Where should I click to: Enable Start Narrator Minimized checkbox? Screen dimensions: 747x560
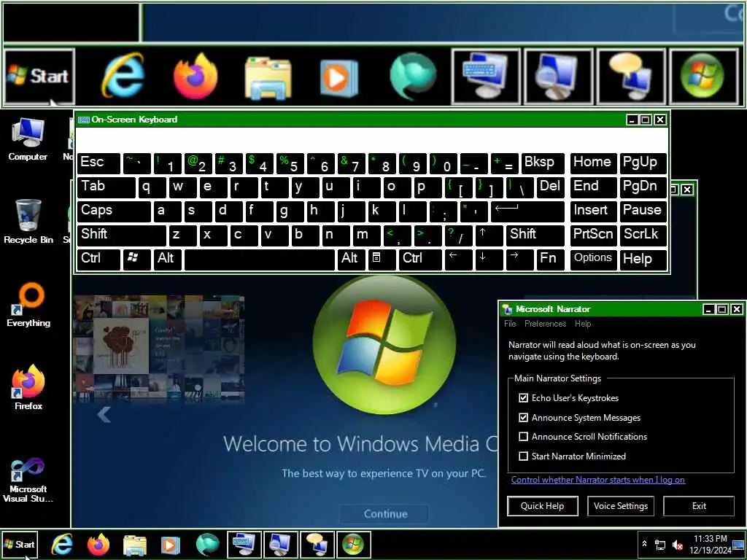coord(524,456)
